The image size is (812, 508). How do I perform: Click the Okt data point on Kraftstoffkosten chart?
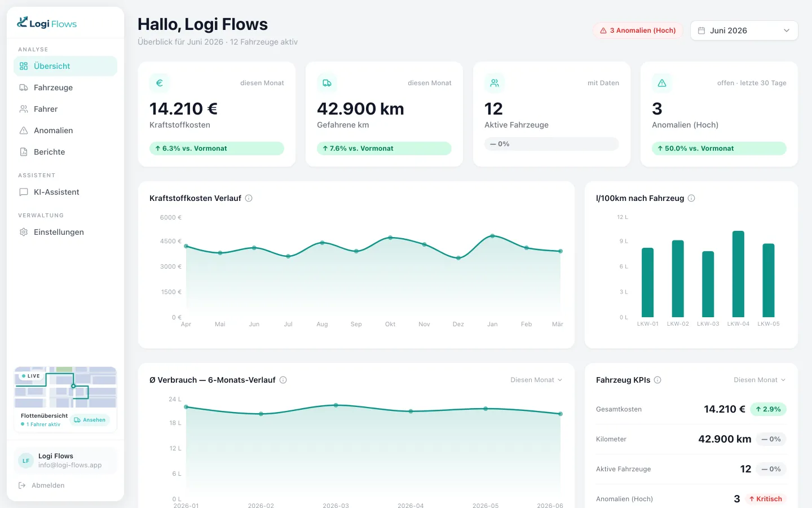point(390,238)
